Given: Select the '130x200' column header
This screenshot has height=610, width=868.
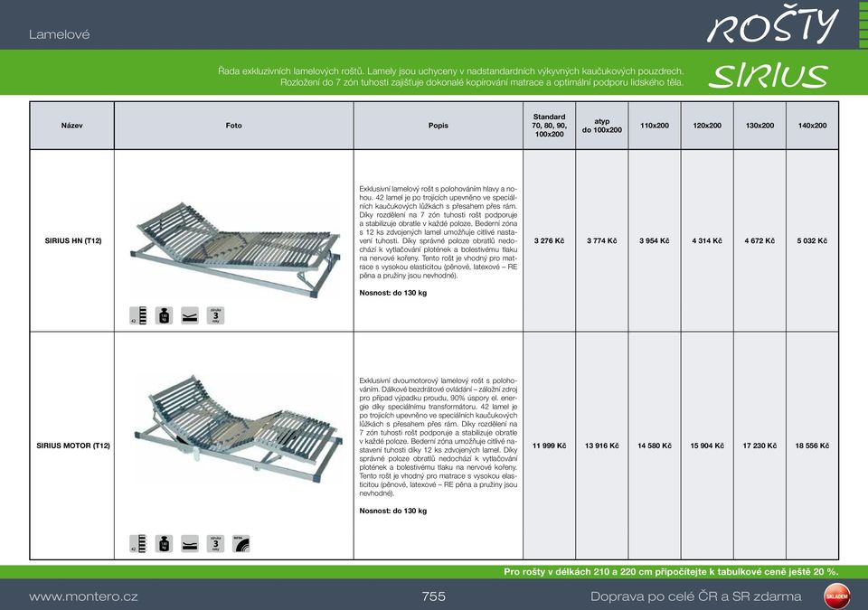Looking at the screenshot, I should coord(759,126).
